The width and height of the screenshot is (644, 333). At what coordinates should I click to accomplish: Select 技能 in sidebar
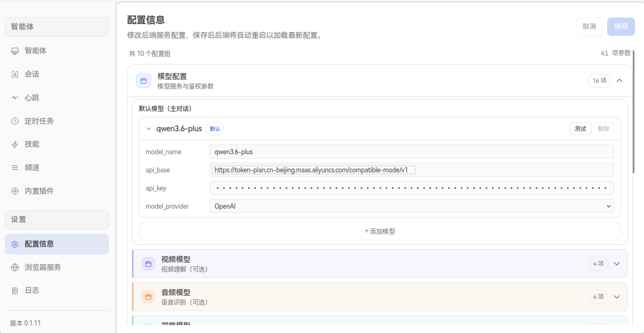(57, 144)
